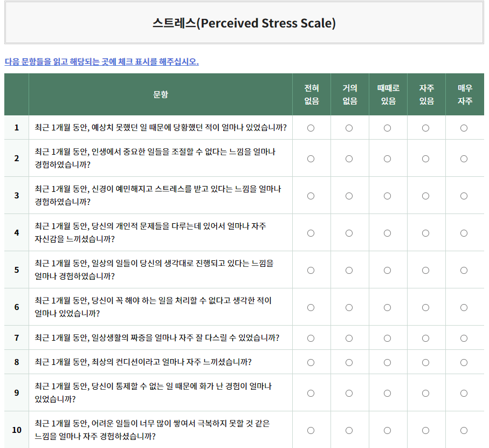This screenshot has width=489, height=448.
Task: Mark '거의 없음' radio in row 8
Action: tap(349, 363)
